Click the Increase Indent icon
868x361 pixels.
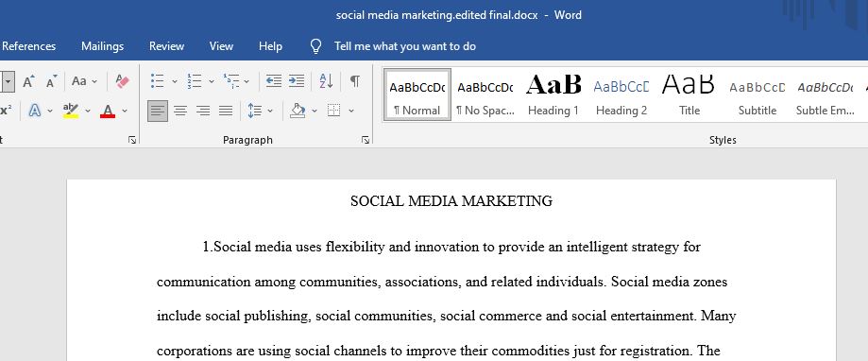[297, 81]
